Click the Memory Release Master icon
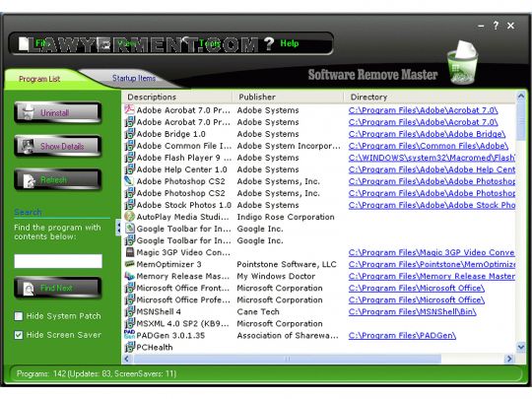 [129, 276]
